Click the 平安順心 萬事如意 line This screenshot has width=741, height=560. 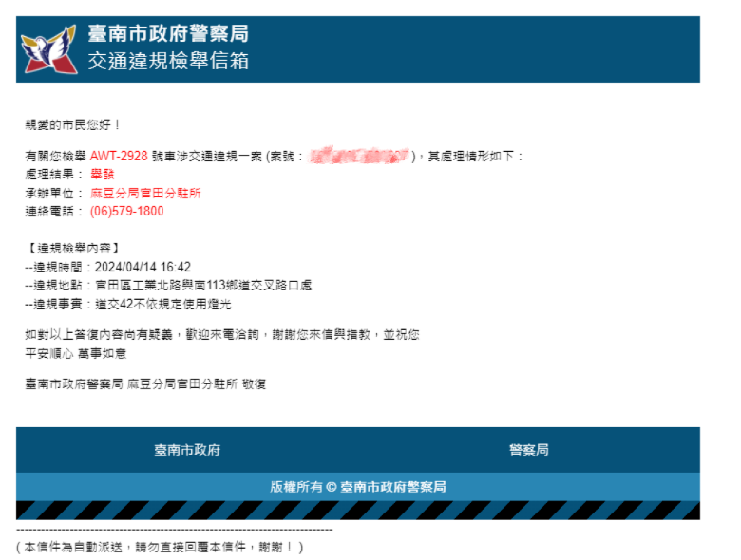(x=76, y=354)
